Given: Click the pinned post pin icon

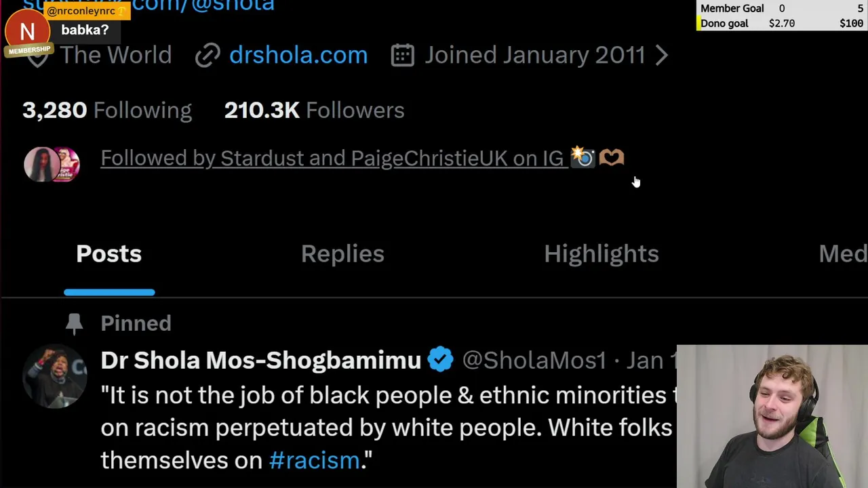Looking at the screenshot, I should (74, 324).
